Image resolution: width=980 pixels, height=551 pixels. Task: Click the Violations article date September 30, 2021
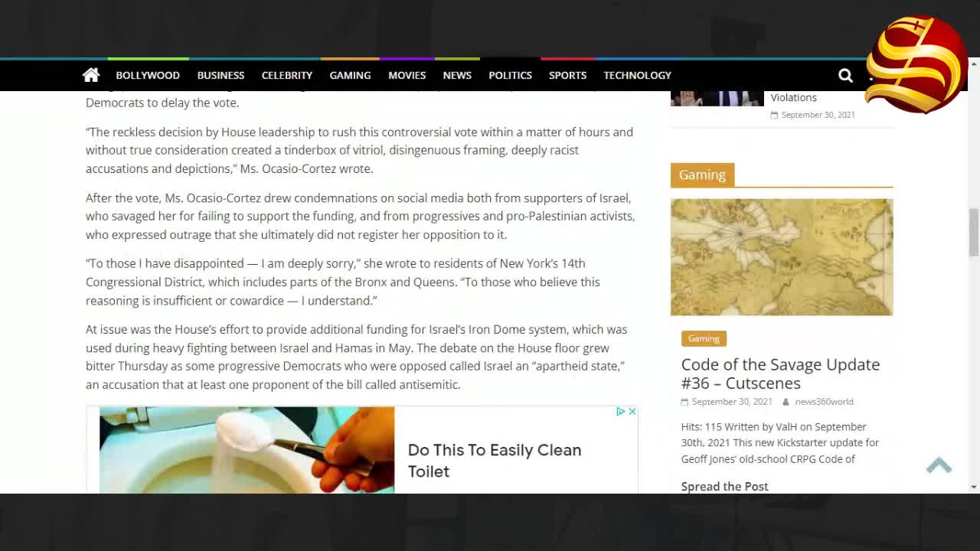(x=818, y=115)
